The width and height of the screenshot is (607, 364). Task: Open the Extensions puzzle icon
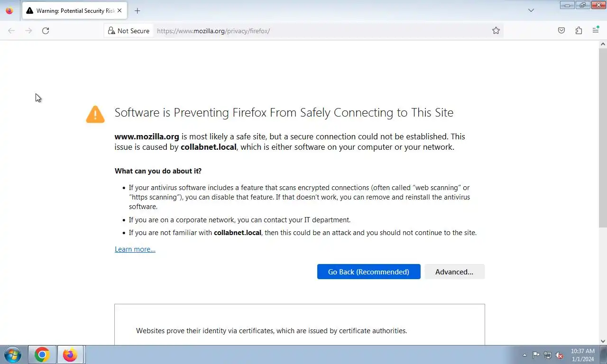[579, 31]
